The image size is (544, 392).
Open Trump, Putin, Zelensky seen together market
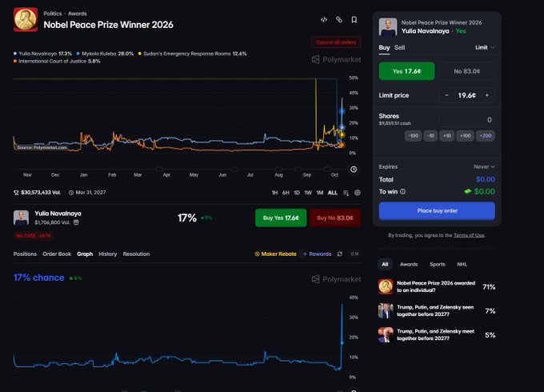[437, 311]
